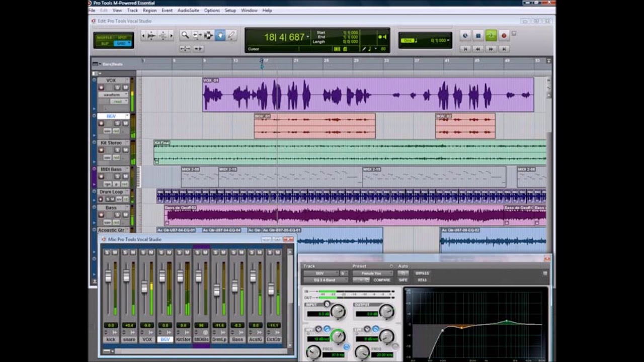Click the Stop transport button
The width and height of the screenshot is (644, 362).
tap(478, 36)
